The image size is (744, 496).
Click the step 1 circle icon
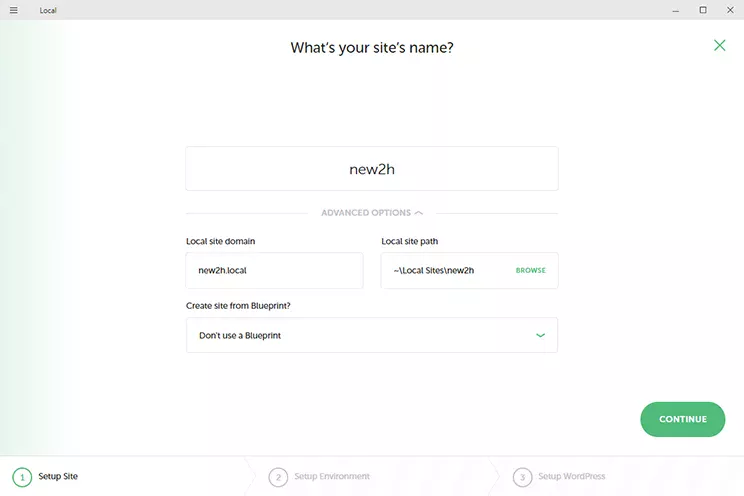click(22, 477)
